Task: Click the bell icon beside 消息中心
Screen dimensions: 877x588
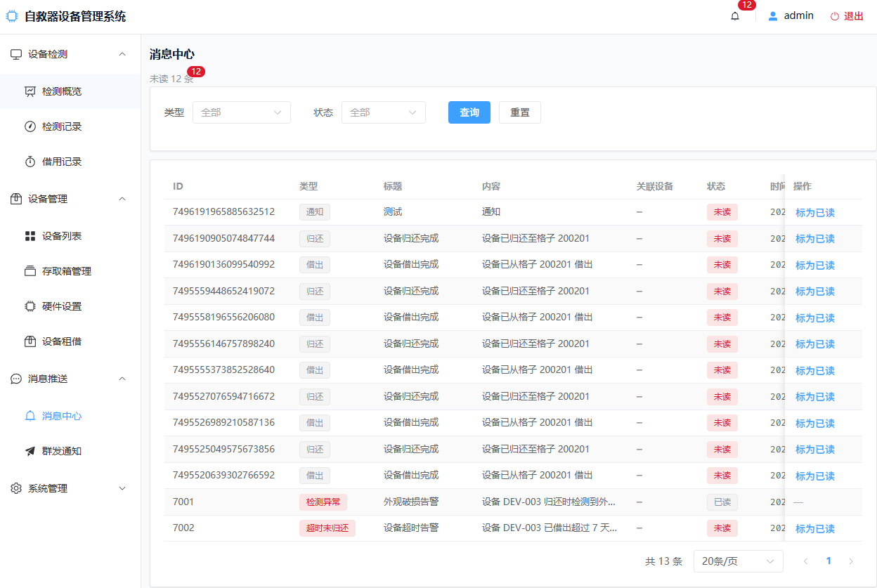Action: 30,416
